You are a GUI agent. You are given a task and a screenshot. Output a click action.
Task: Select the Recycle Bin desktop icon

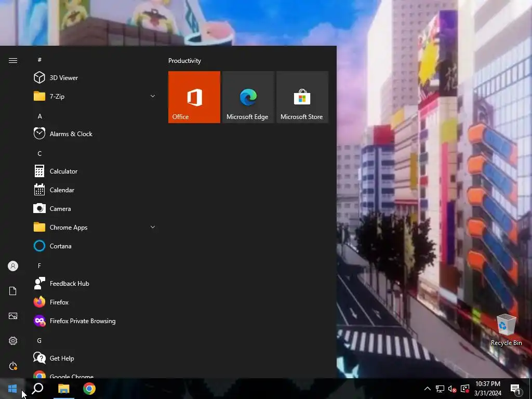(x=506, y=330)
